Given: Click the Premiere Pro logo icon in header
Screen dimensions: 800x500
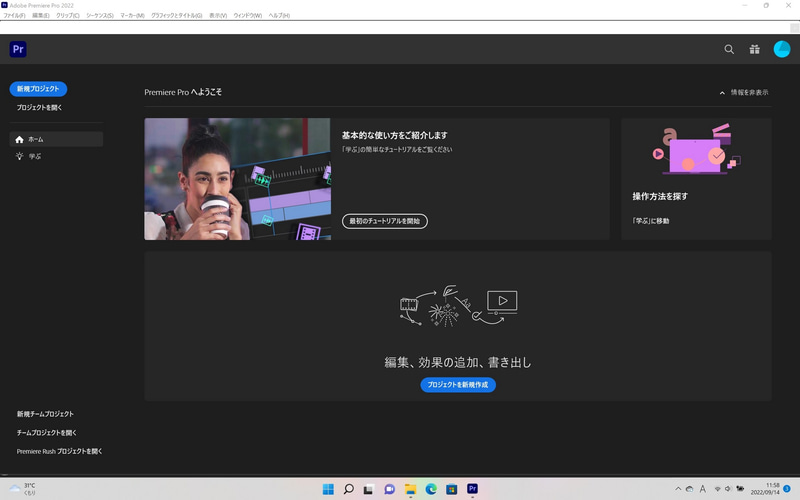Looking at the screenshot, I should pos(18,49).
